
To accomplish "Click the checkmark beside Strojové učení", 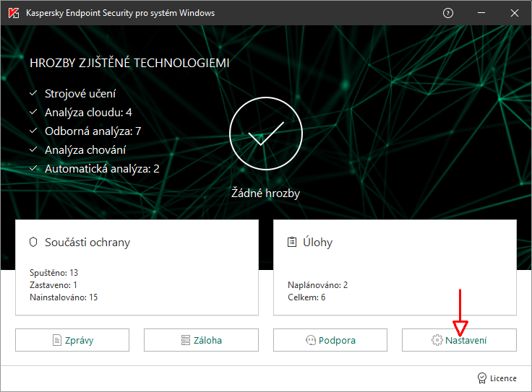I will click(33, 93).
